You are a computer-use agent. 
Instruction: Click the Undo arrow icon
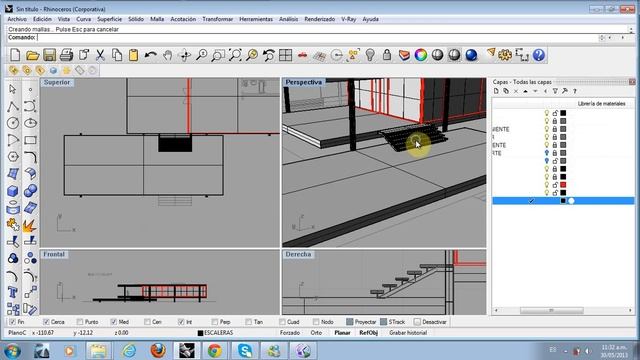(x=151, y=55)
